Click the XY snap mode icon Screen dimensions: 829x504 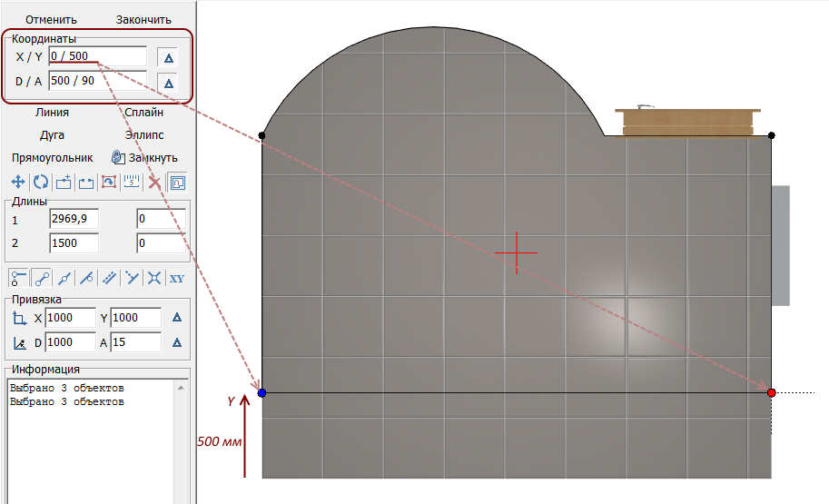click(177, 278)
